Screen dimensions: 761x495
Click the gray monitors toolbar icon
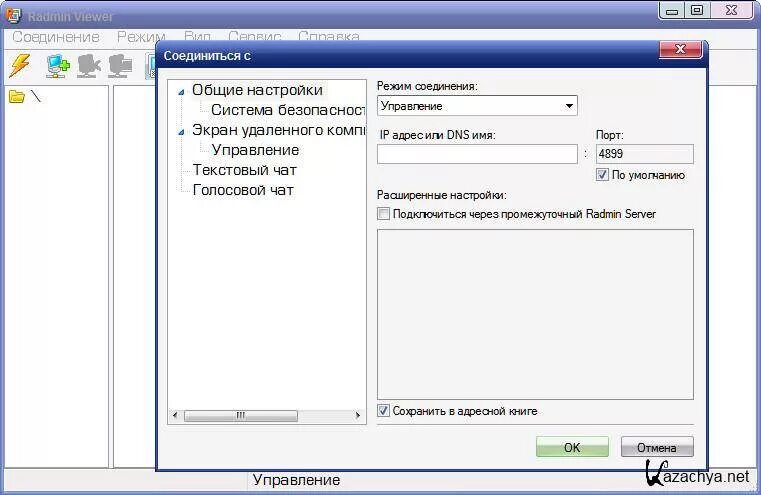(120, 66)
